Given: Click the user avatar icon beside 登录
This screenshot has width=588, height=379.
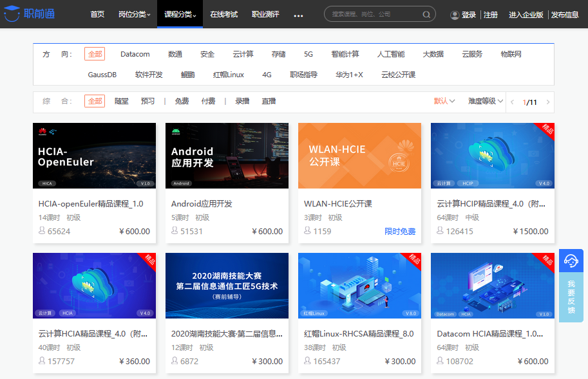Looking at the screenshot, I should 455,15.
